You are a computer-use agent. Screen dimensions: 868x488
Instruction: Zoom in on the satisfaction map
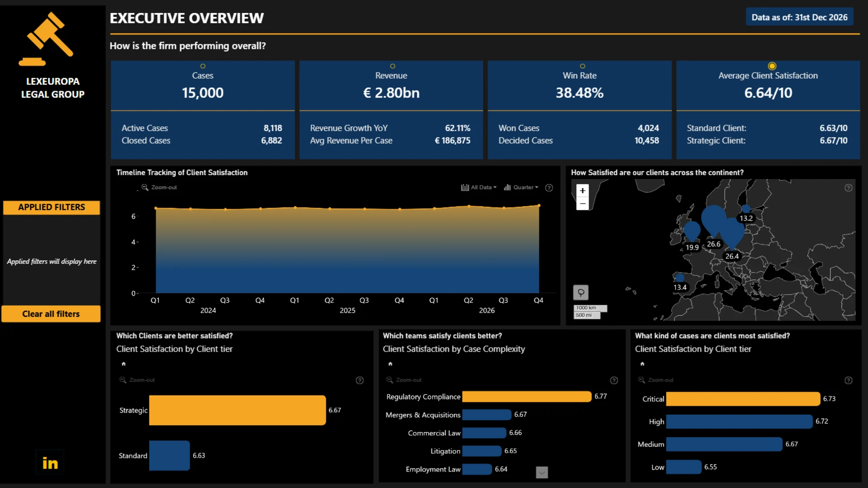point(582,191)
